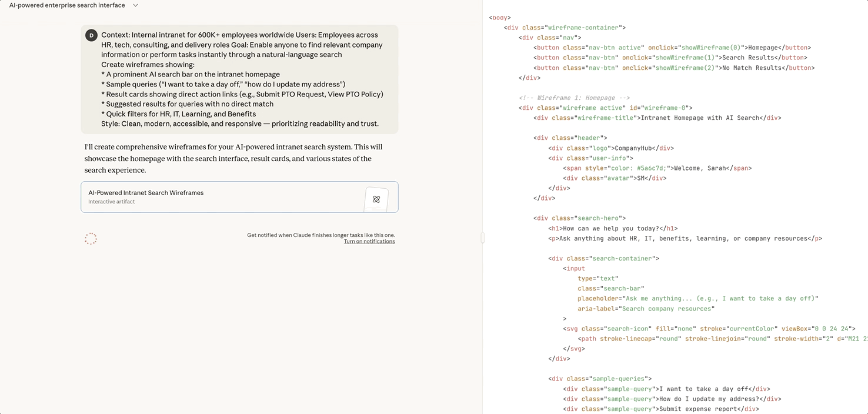Screen dimensions: 868x414
Task: Click the 'Turn on notifications' link
Action: (369, 241)
